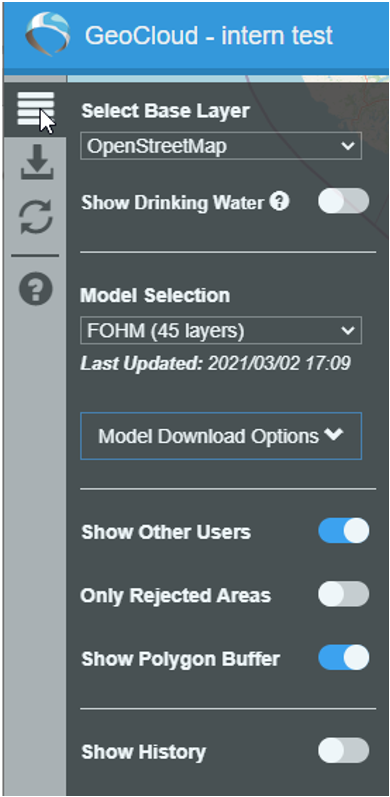Screen dimensions: 390x797
Task: Open the help question mark sidebar icon
Action: [36, 289]
